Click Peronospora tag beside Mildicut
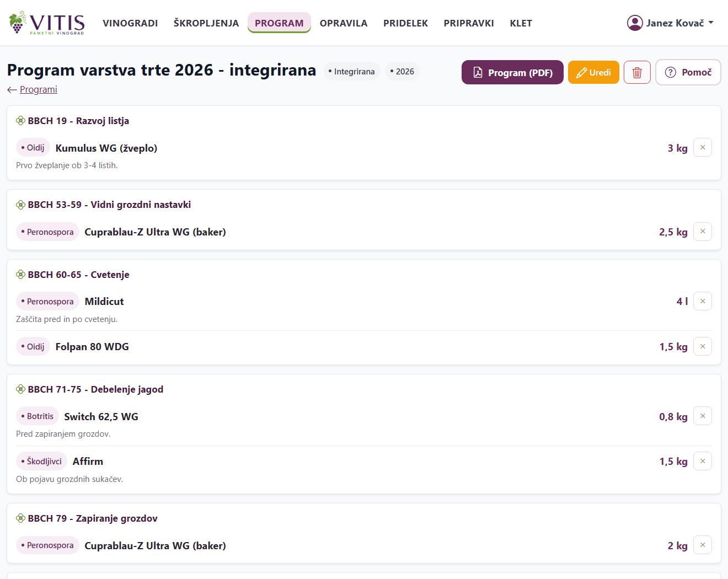 pos(47,302)
